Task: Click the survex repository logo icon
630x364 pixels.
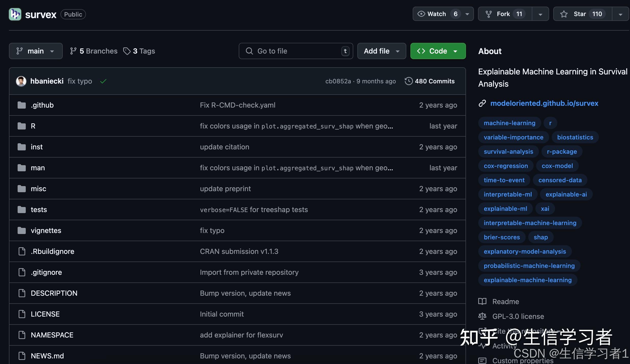Action: coord(15,14)
